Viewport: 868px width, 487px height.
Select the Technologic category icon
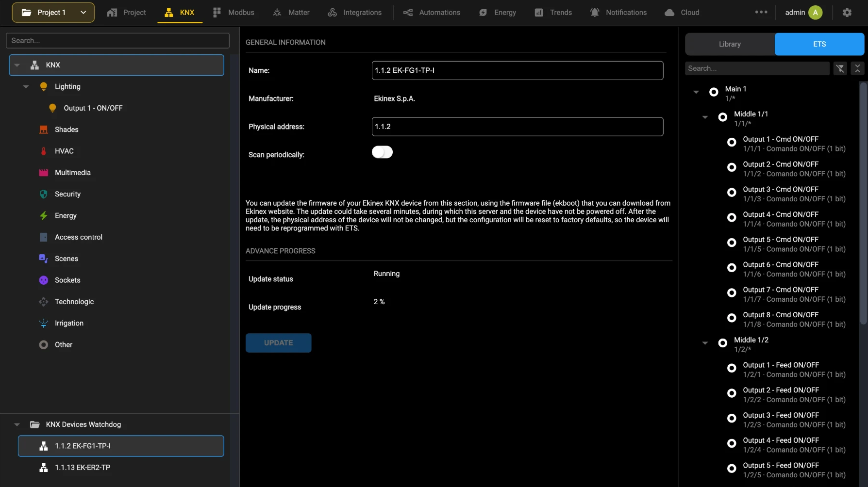pyautogui.click(x=44, y=302)
